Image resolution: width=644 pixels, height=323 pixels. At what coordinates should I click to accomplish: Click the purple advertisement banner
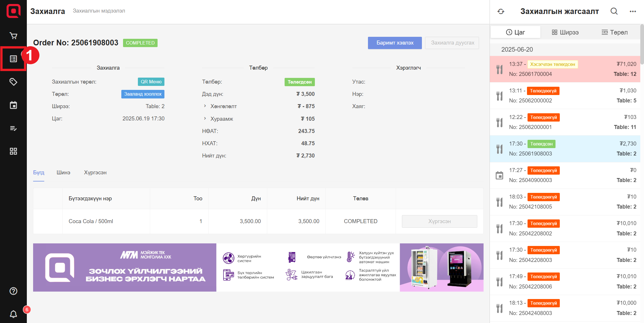[x=258, y=267]
